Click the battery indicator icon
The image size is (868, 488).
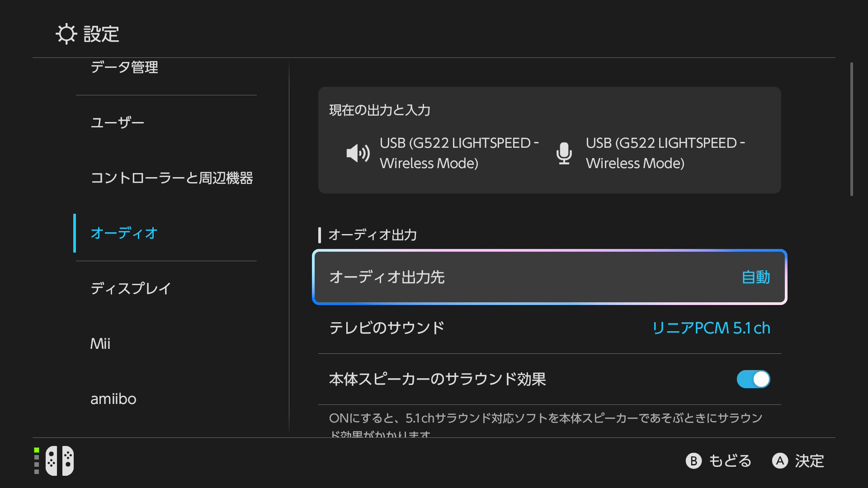(36, 461)
